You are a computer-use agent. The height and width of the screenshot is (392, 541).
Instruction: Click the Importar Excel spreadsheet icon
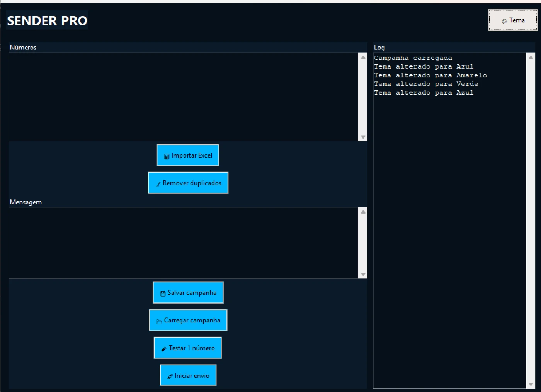(x=167, y=156)
